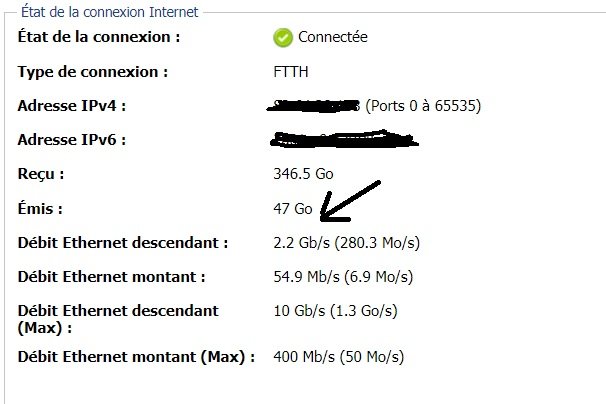Click the redacted IPv4 address scribble
Image resolution: width=606 pixels, height=404 pixels.
pyautogui.click(x=313, y=106)
